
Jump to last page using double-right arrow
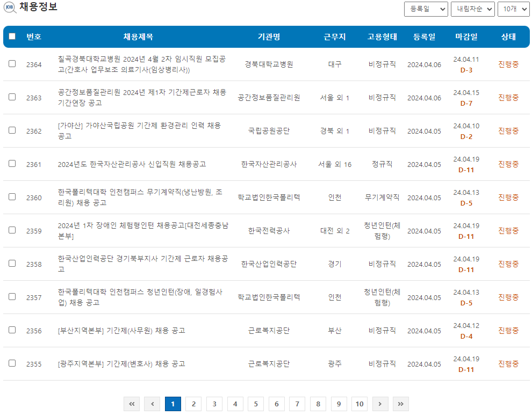click(x=401, y=404)
